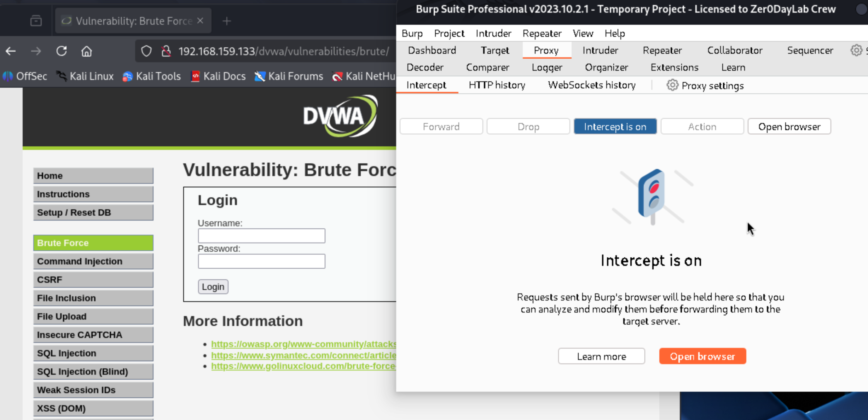
Task: Switch to the Comparer tab
Action: [487, 67]
